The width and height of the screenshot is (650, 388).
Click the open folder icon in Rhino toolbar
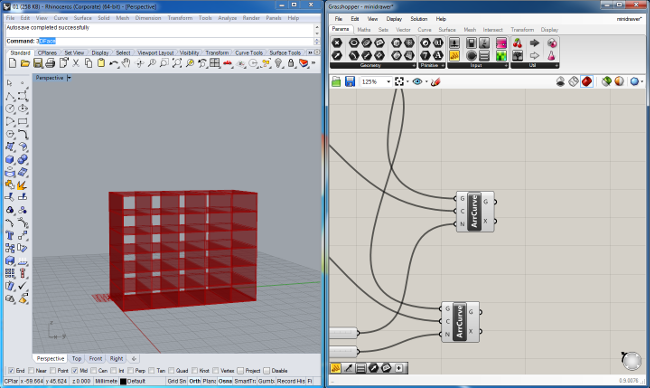click(25, 63)
